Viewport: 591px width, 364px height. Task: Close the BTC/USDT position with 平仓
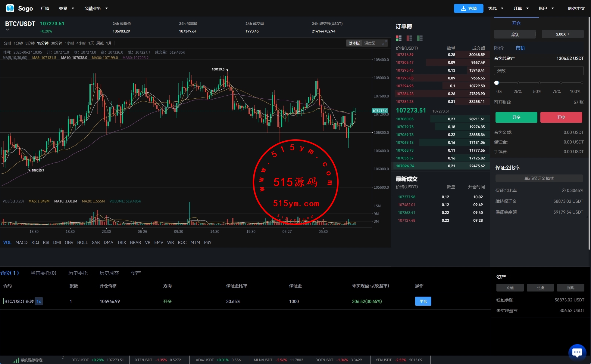click(x=423, y=301)
